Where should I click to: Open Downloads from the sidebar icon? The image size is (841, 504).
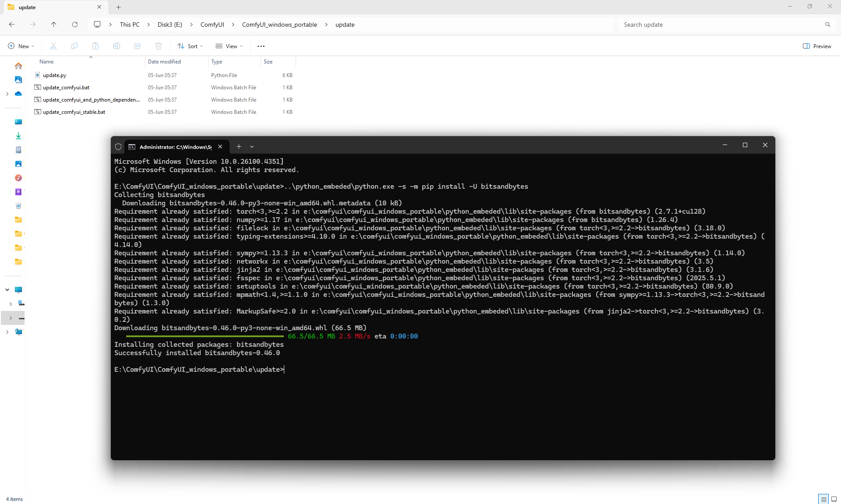pos(18,136)
